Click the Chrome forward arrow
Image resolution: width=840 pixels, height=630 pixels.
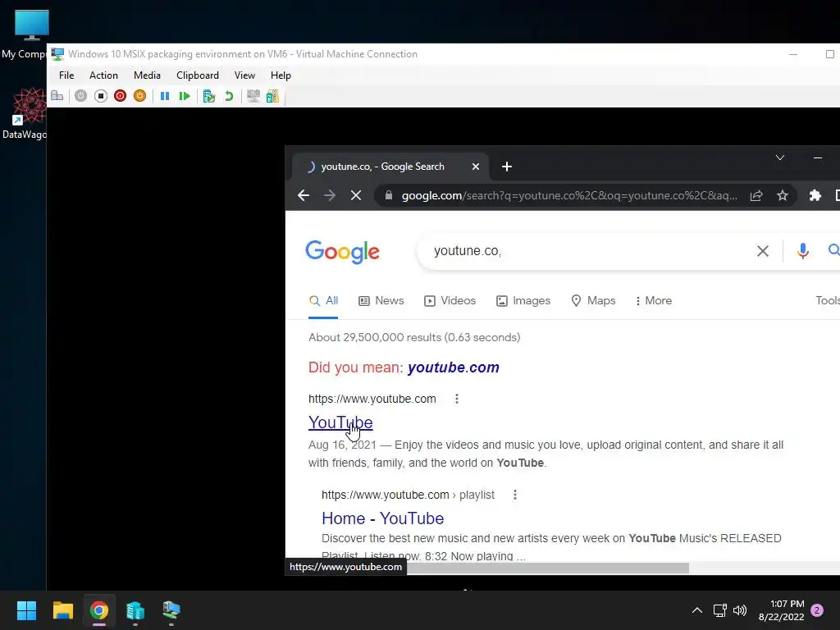pos(330,195)
